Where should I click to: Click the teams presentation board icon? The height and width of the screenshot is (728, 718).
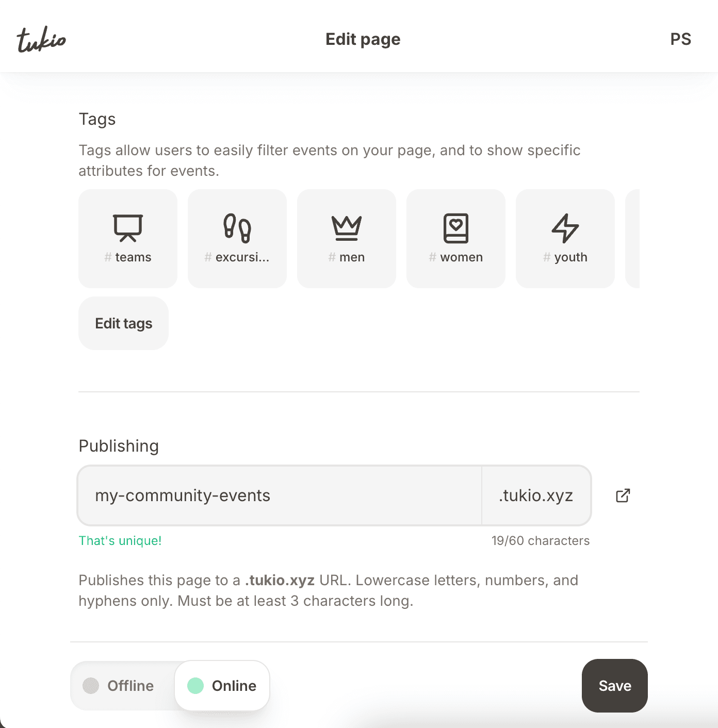128,228
